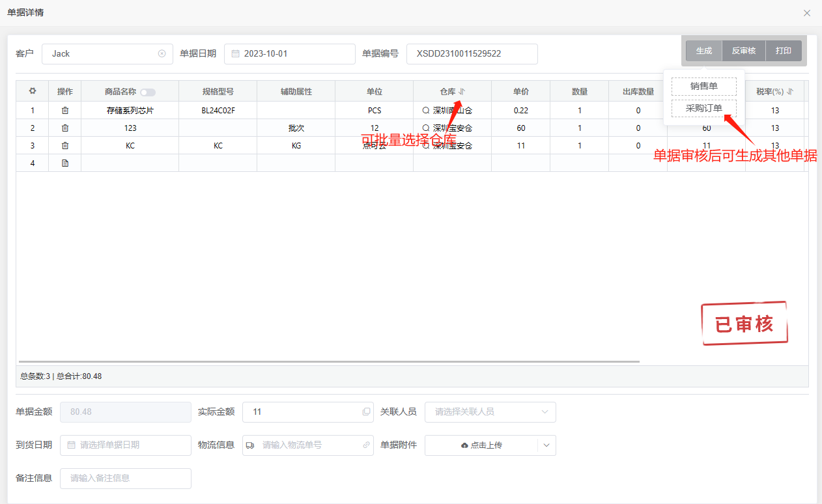Clear the customer Jack field
Viewport: 822px width, 504px height.
click(162, 54)
